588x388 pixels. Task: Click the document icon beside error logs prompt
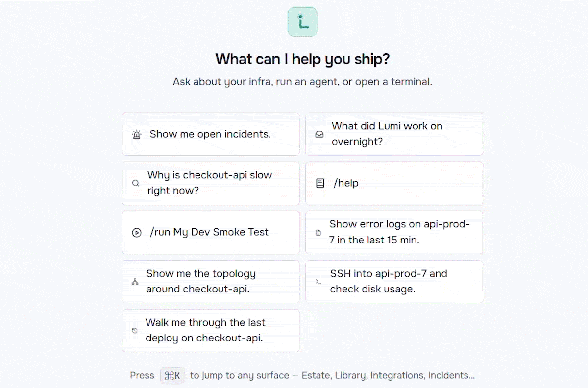click(x=318, y=233)
